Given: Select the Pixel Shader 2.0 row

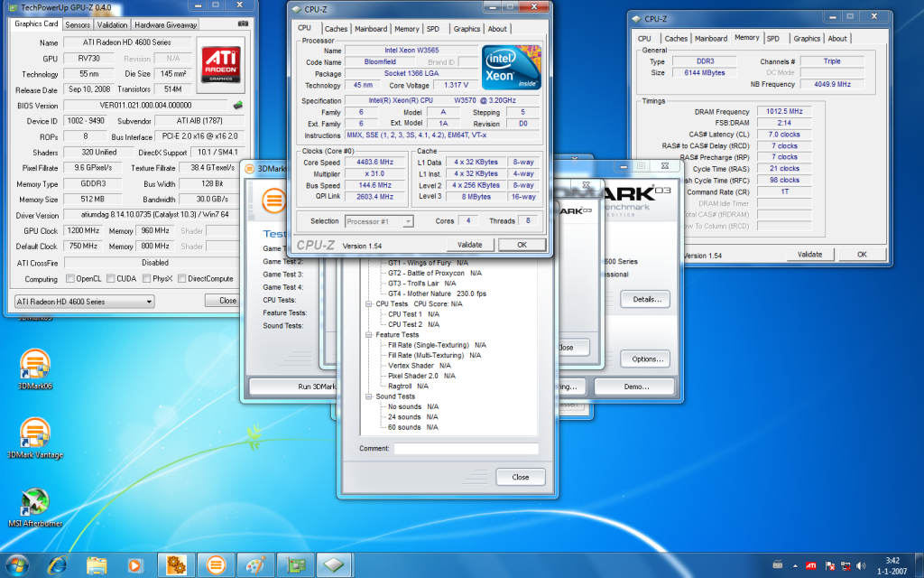Looking at the screenshot, I should pyautogui.click(x=421, y=376).
